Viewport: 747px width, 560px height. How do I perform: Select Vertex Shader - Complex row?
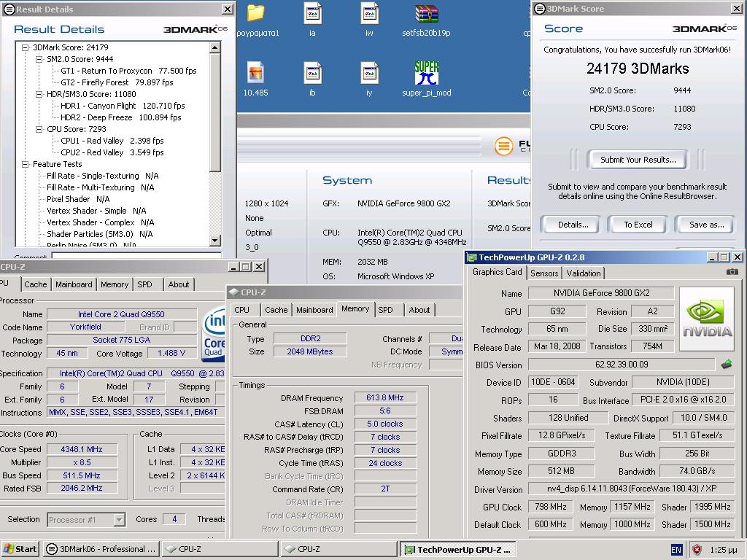click(100, 222)
